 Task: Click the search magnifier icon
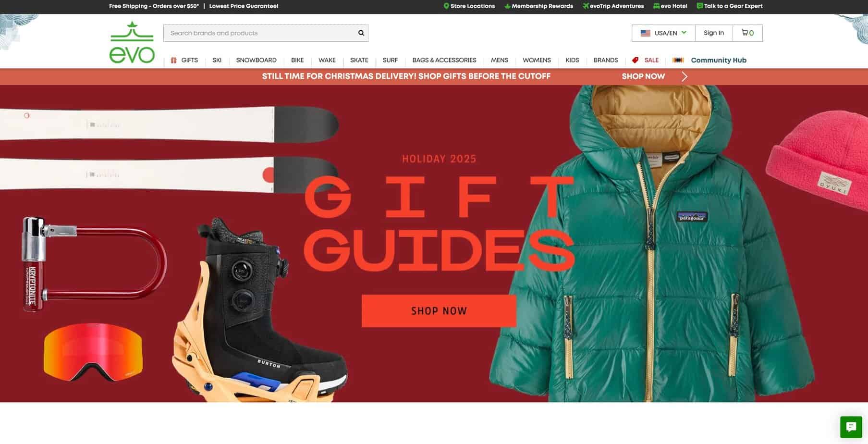coord(361,33)
